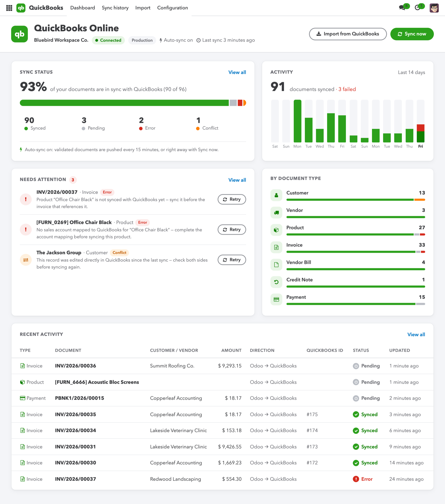The image size is (445, 504).
Task: Click Import from QuickBooks button
Action: 348,34
